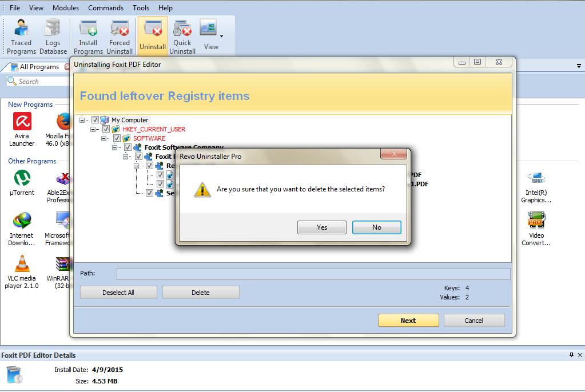Click the HKEY_CURRENT_USER registry icon
585x392 pixels.
coord(116,129)
